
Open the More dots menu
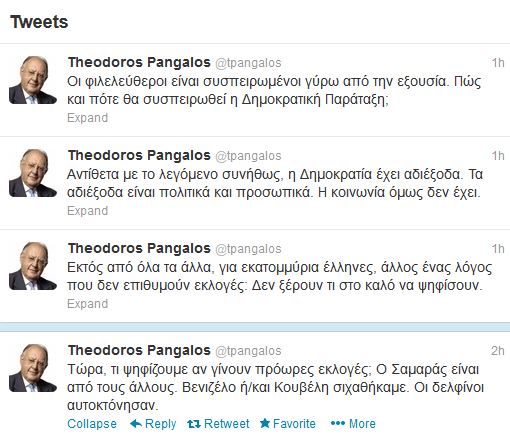[x=338, y=423]
